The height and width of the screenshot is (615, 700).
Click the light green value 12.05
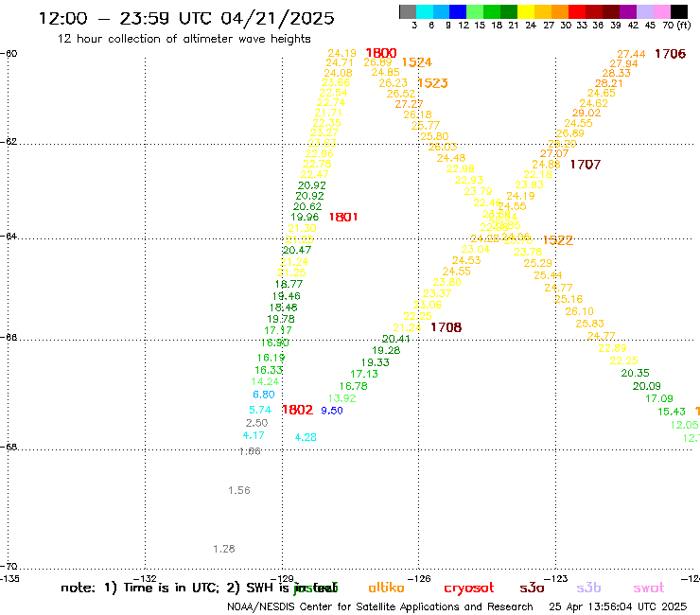click(684, 425)
